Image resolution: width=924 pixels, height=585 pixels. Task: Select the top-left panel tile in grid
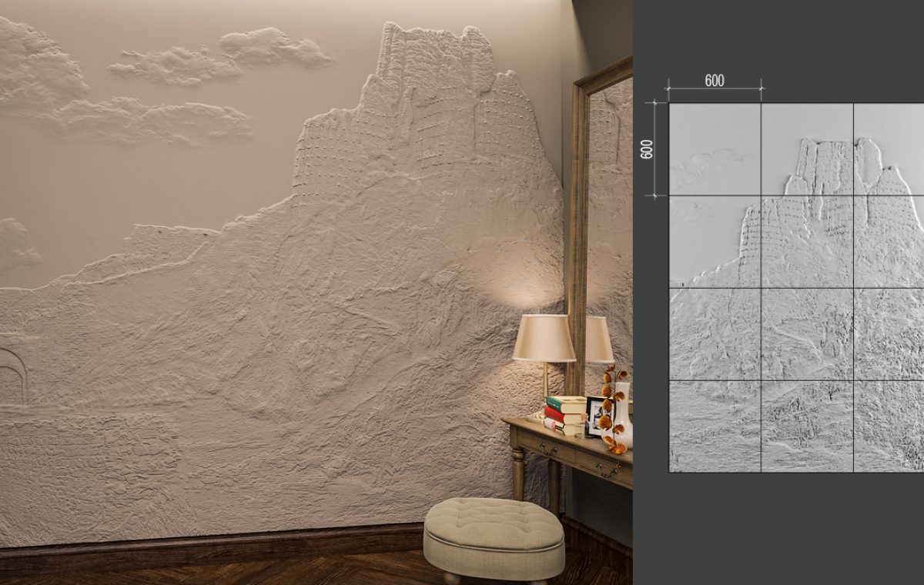click(715, 149)
